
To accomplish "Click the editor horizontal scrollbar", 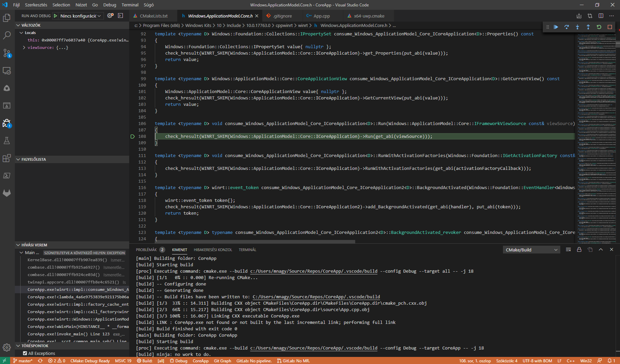I will tap(255, 241).
